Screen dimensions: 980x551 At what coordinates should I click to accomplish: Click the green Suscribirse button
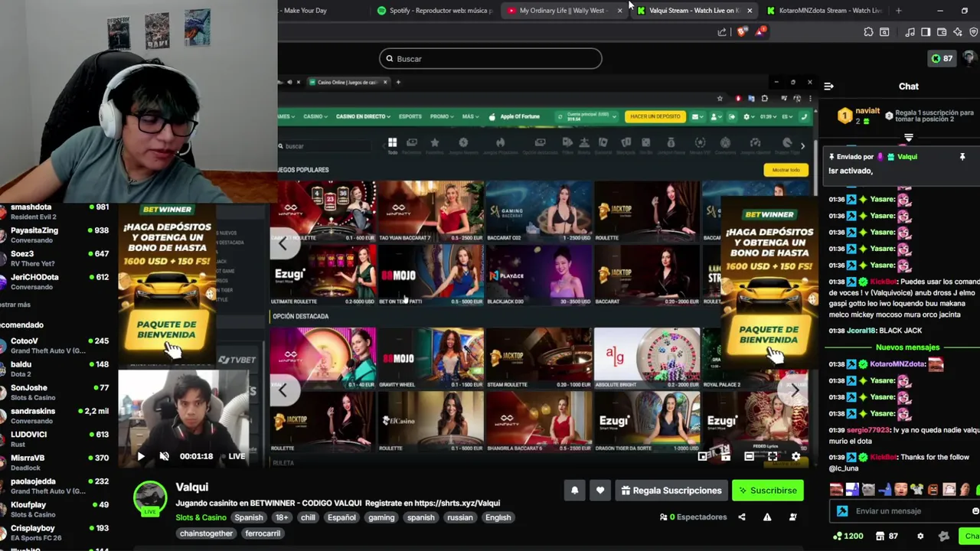[x=768, y=491]
